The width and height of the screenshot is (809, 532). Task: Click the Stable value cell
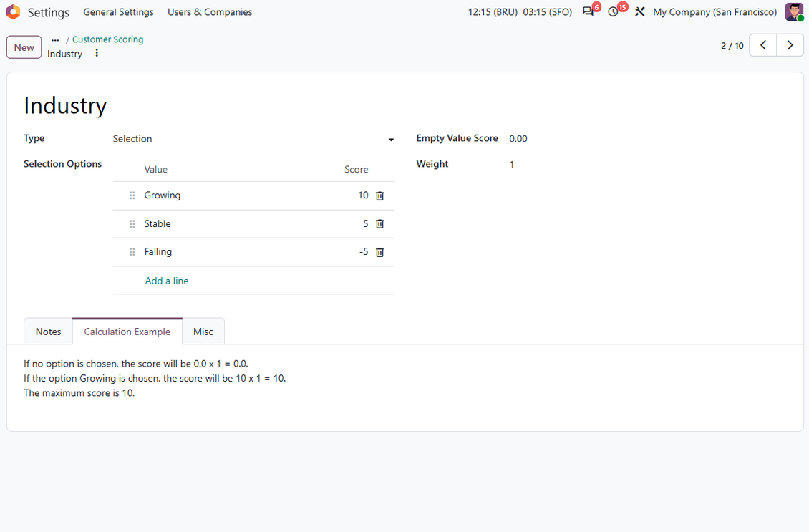(x=158, y=224)
